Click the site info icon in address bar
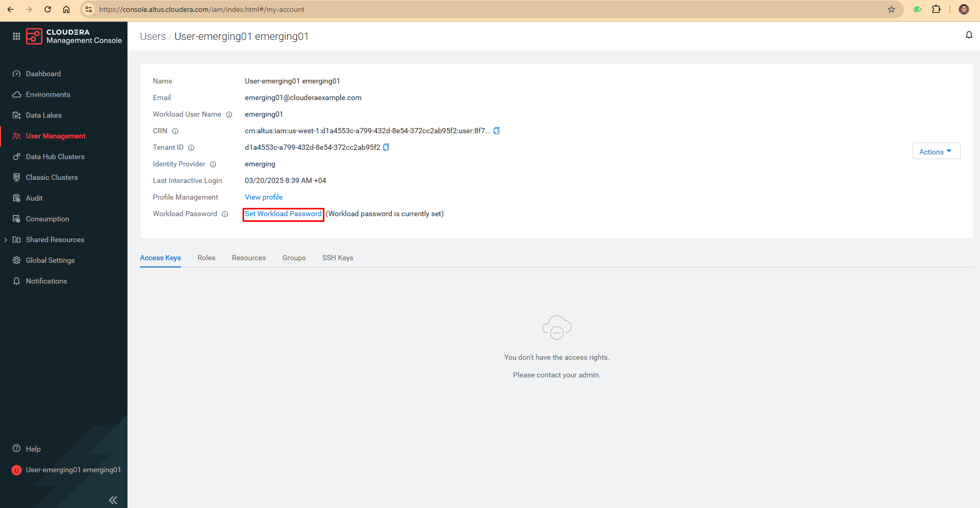Image resolution: width=980 pixels, height=508 pixels. tap(89, 9)
